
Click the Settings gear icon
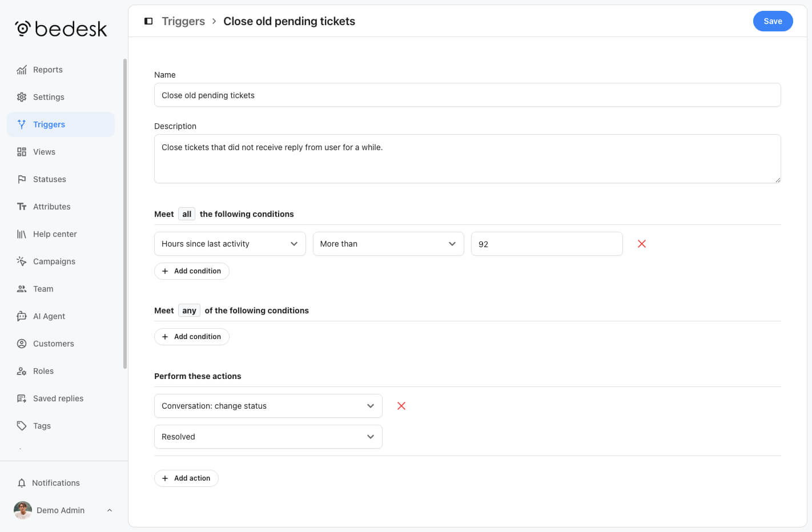(x=22, y=97)
